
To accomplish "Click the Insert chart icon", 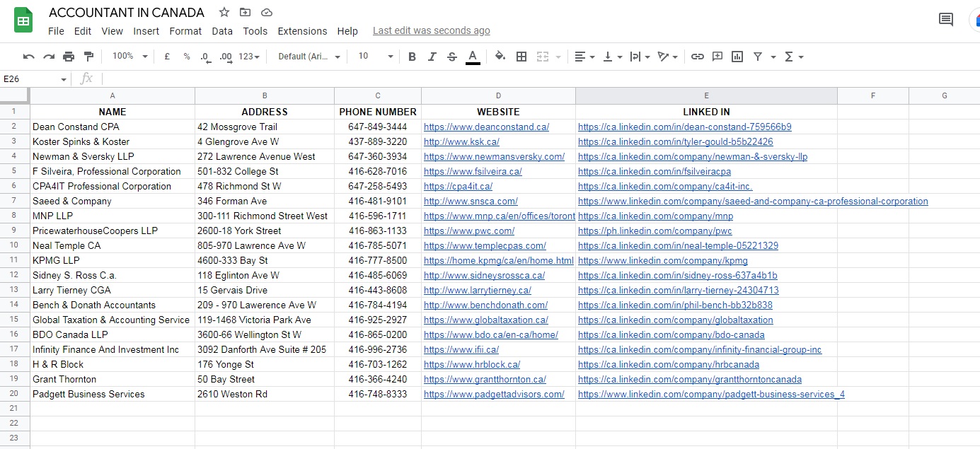I will pyautogui.click(x=737, y=57).
